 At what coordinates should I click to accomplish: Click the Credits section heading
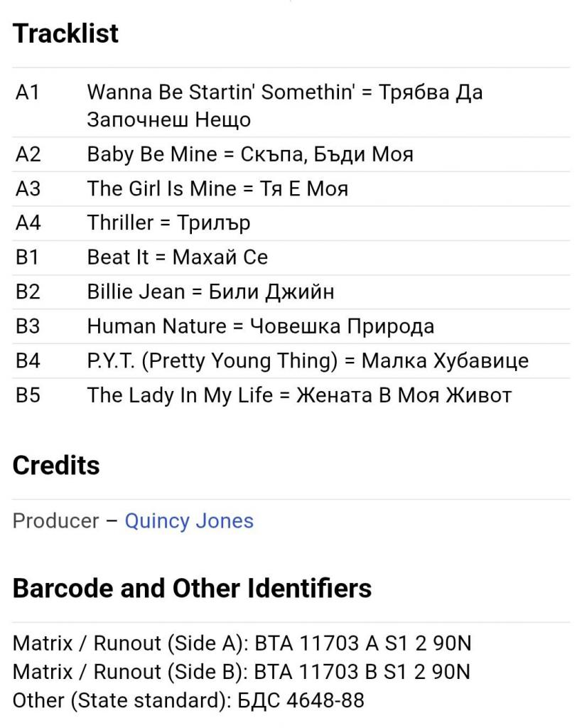click(x=56, y=465)
